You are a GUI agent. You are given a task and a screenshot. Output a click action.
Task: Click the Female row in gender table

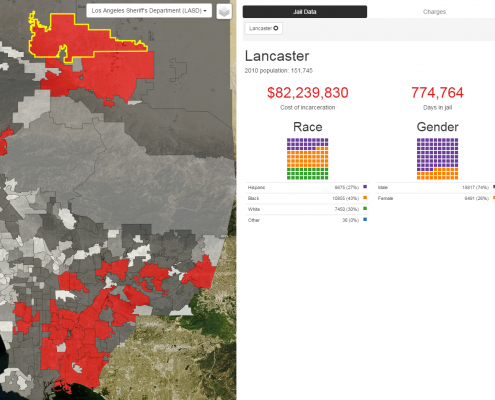tap(435, 198)
